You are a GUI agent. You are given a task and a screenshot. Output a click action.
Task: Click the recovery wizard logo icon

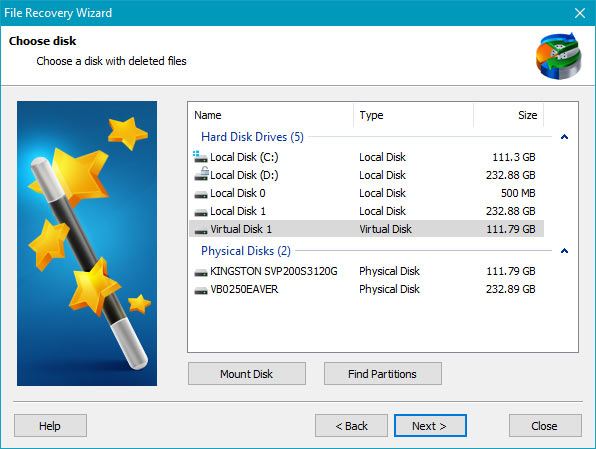pyautogui.click(x=559, y=56)
